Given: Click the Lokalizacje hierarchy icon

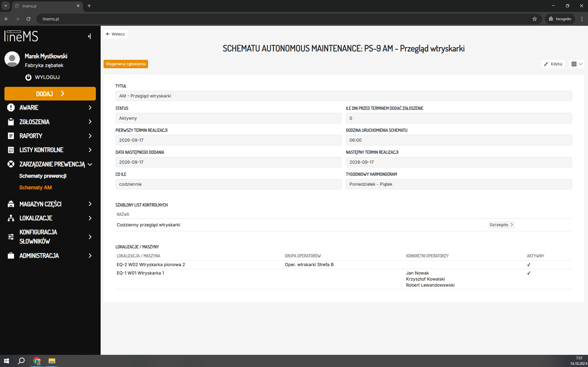Looking at the screenshot, I should click(11, 218).
